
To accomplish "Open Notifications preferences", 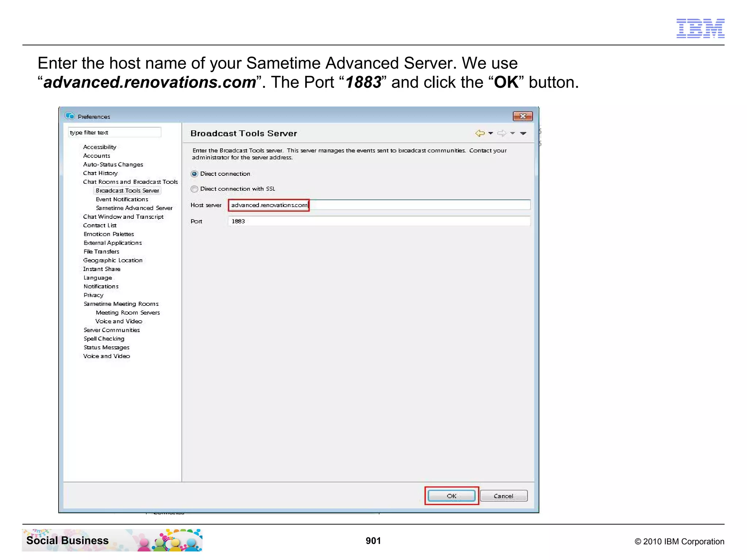I will tap(101, 287).
